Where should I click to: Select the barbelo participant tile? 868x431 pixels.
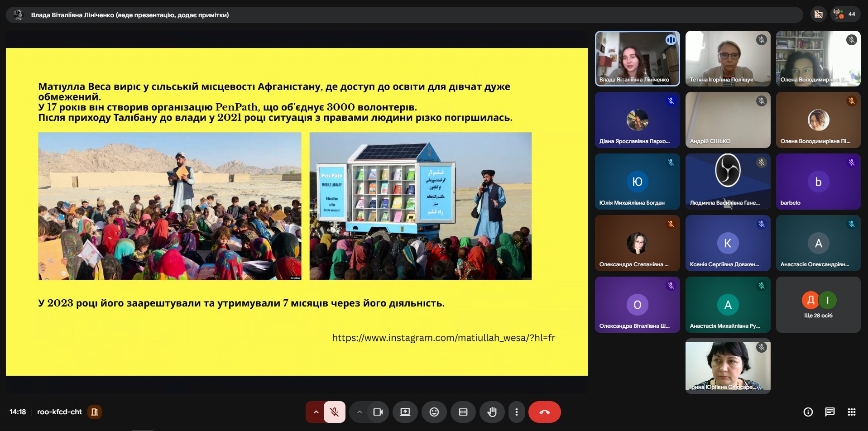pyautogui.click(x=818, y=182)
